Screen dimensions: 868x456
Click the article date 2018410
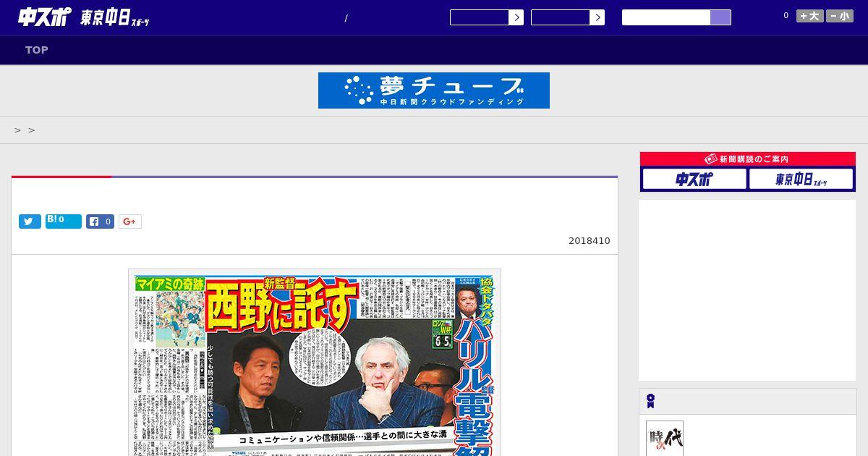(590, 241)
